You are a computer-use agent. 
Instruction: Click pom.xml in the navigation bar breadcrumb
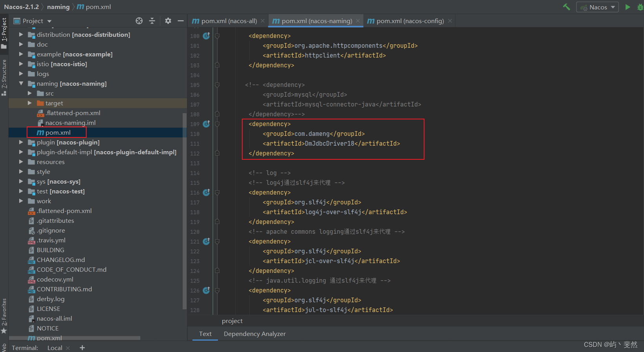[94, 7]
